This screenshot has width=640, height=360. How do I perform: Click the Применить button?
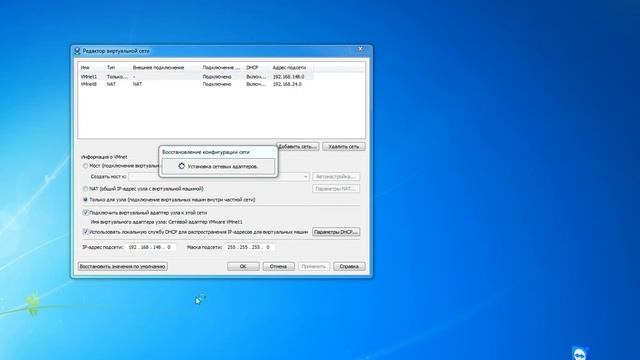click(313, 266)
